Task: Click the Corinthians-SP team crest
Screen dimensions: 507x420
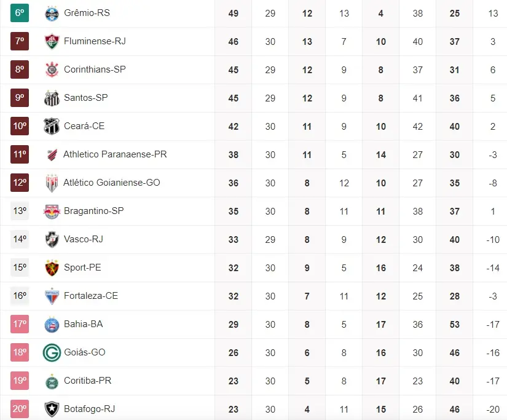Action: click(x=52, y=69)
